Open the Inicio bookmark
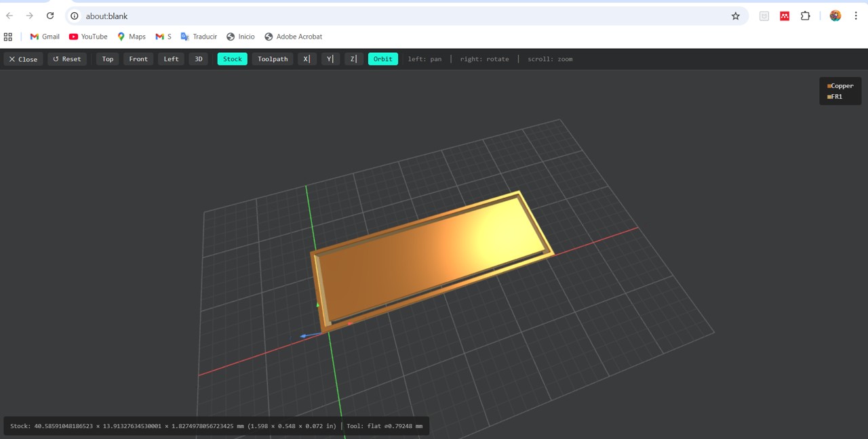 241,37
